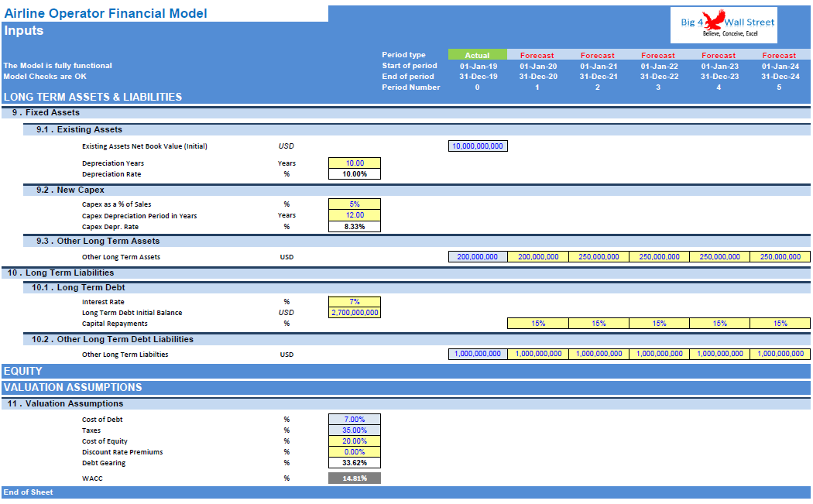This screenshot has height=504, width=813.
Task: Edit the Depreciation Years input cell
Action: (x=355, y=163)
